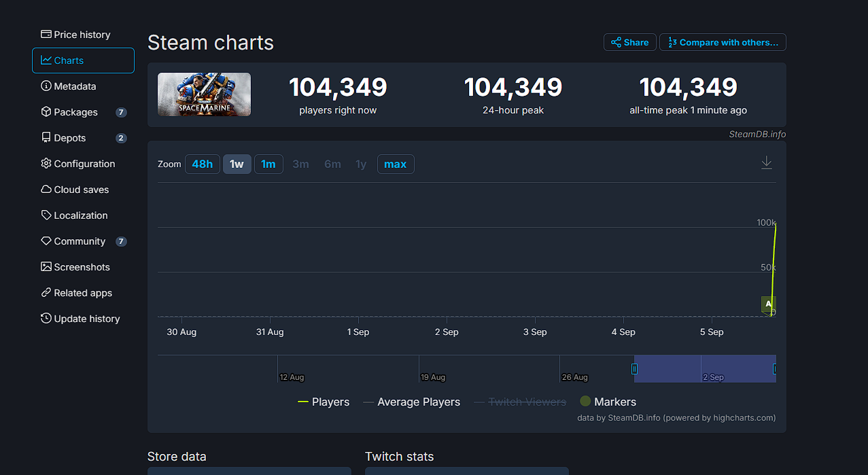Click the '19 Aug' navigator label
The width and height of the screenshot is (868, 475).
pyautogui.click(x=433, y=377)
